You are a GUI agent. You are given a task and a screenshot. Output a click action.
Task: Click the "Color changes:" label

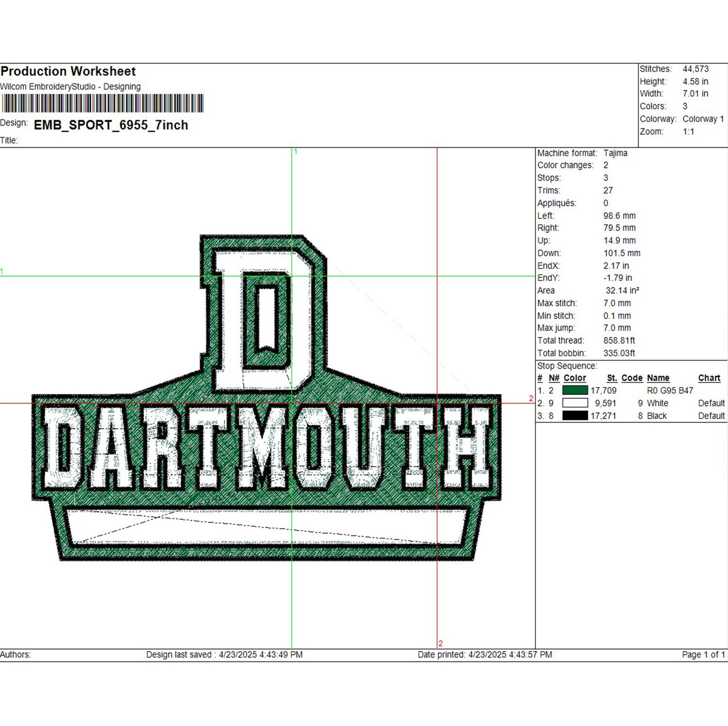click(x=565, y=165)
